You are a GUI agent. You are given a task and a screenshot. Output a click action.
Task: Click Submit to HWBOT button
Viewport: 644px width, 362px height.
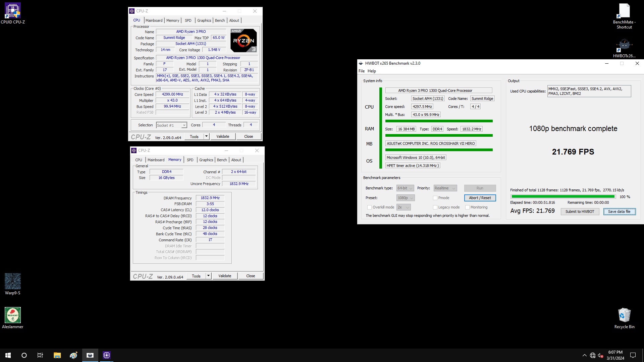click(580, 212)
